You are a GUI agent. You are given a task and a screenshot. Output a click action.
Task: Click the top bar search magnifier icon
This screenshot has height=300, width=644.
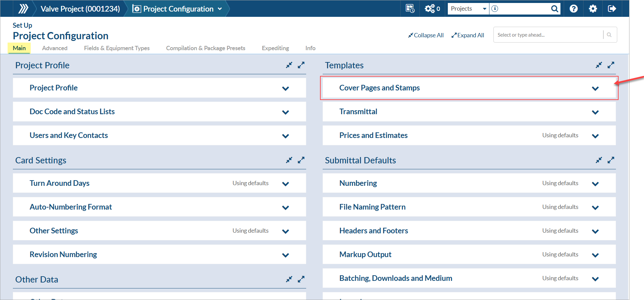(x=555, y=9)
